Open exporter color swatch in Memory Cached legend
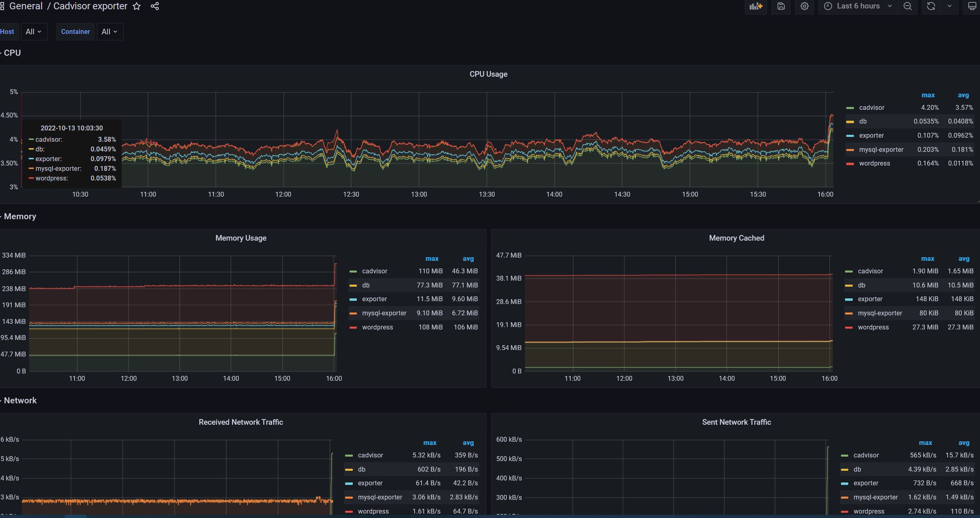 pos(849,300)
